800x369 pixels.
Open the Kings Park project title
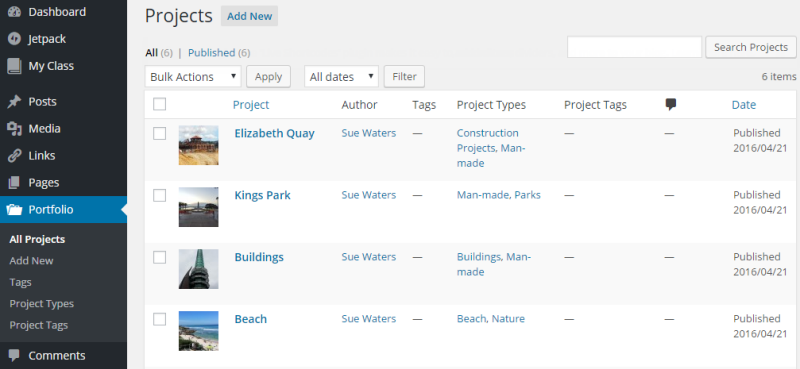[262, 195]
